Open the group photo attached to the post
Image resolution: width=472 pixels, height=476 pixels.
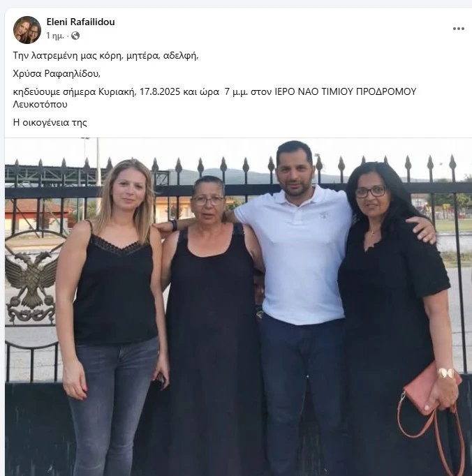tap(238, 306)
